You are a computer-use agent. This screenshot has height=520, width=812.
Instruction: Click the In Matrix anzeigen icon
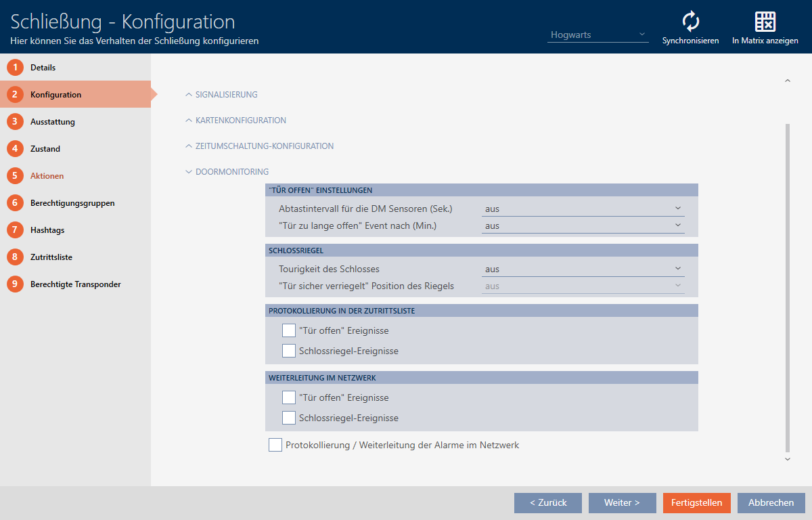[765, 22]
